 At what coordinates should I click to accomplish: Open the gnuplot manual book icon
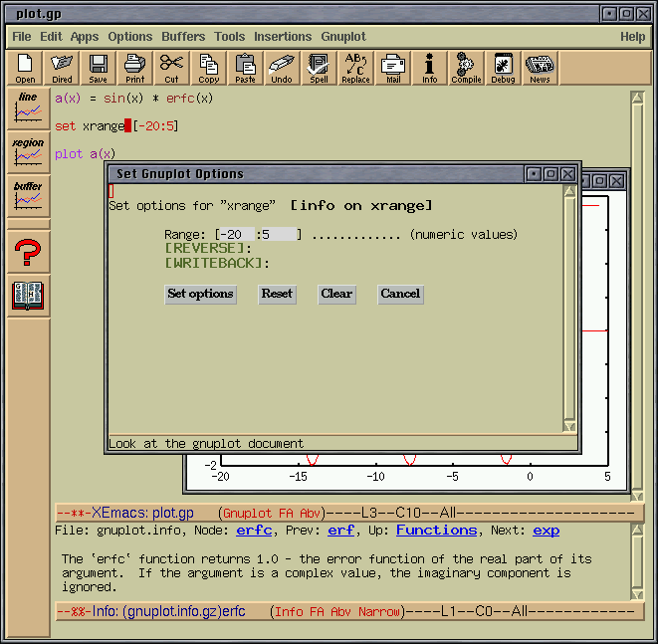[x=28, y=296]
